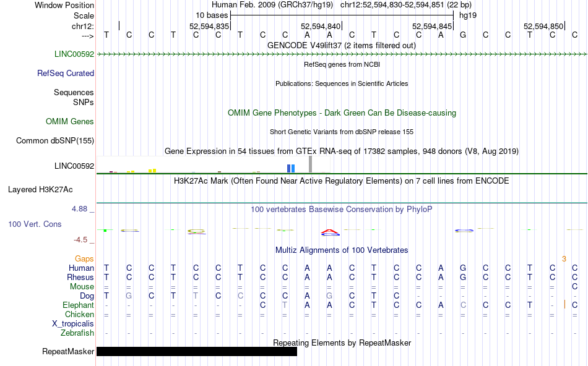The height and width of the screenshot is (366, 588).
Task: Select the X_tropicalis species label
Action: tap(73, 324)
